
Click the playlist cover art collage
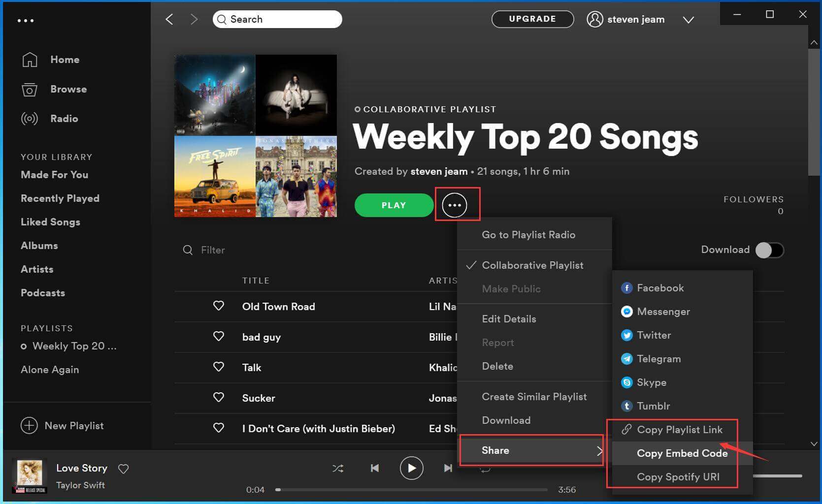256,136
